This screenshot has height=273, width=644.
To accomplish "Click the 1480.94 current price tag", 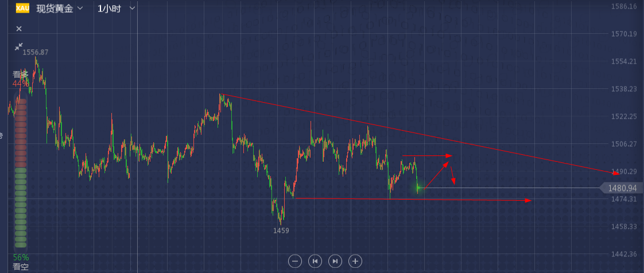I will (622, 188).
